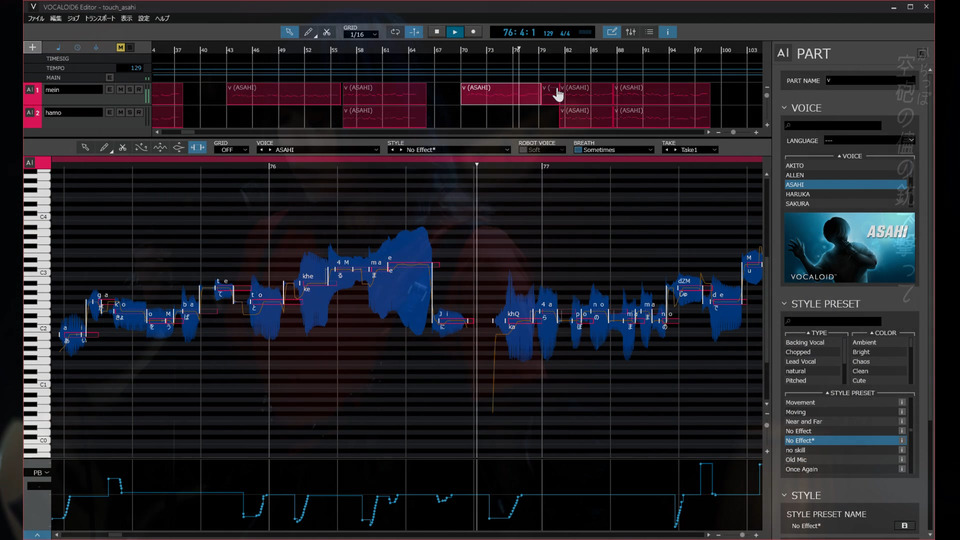Click the piano roll horizontal zoom slider
This screenshot has height=540, width=960.
click(742, 535)
